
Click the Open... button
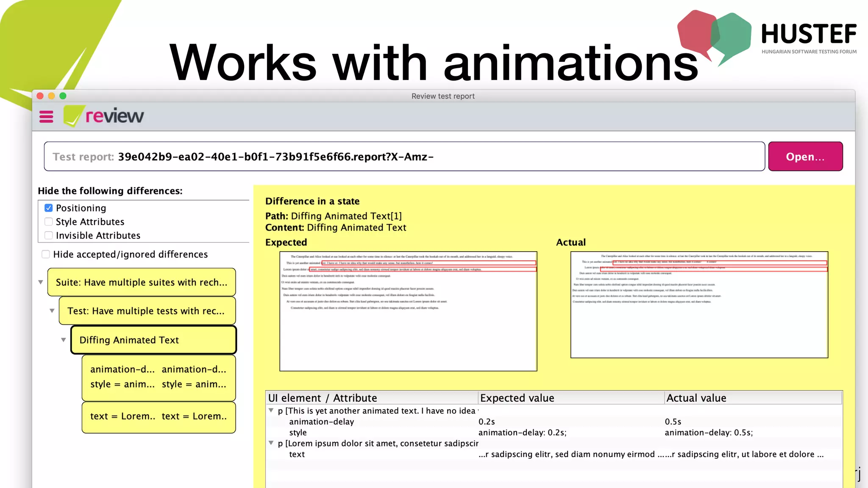click(x=805, y=156)
